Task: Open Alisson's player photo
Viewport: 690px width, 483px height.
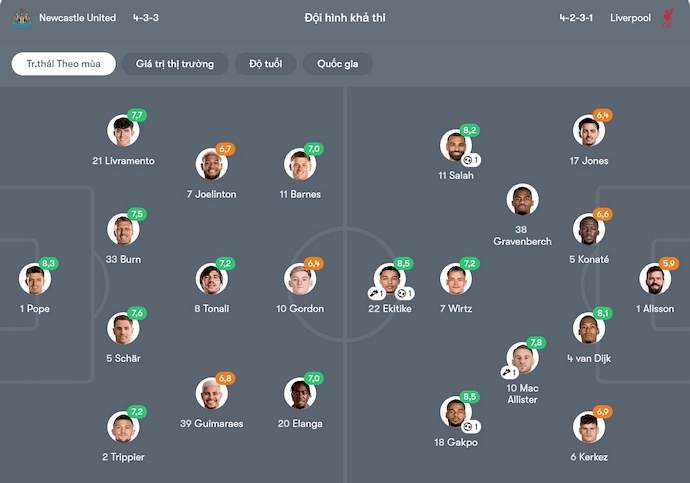Action: tap(655, 280)
